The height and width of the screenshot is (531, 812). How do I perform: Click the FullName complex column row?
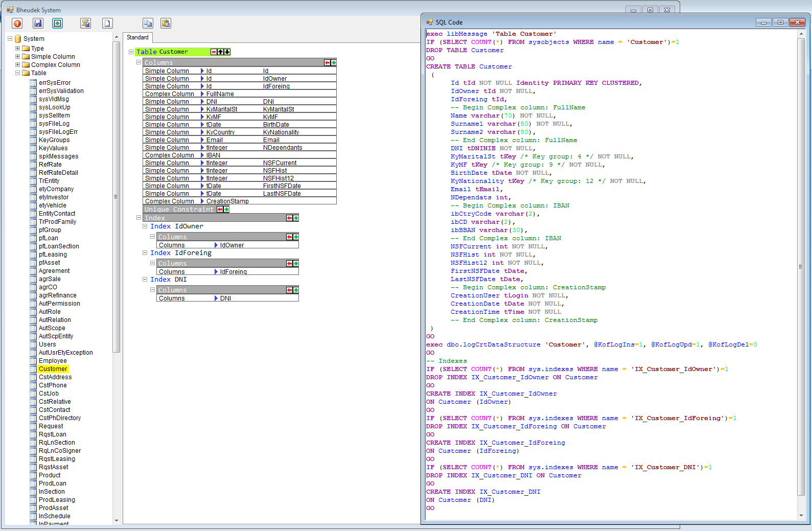click(x=220, y=94)
